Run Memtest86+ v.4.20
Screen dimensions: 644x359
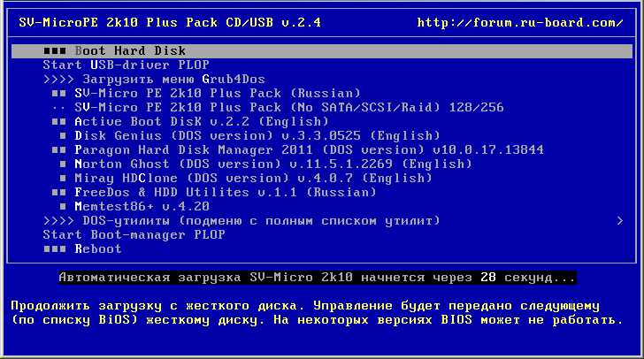142,206
